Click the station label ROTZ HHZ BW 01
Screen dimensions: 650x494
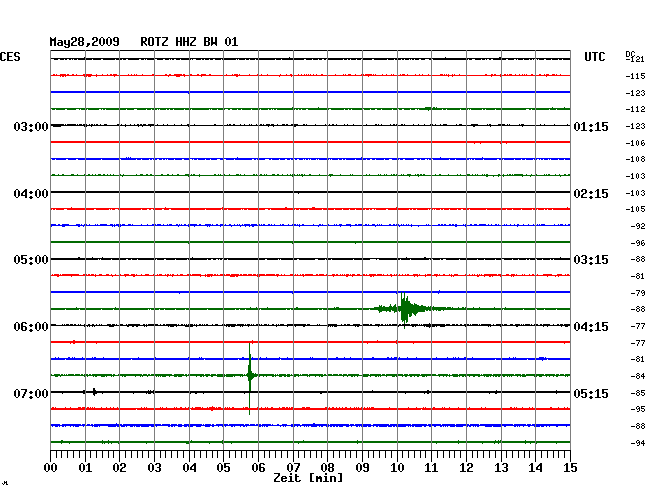coord(189,42)
